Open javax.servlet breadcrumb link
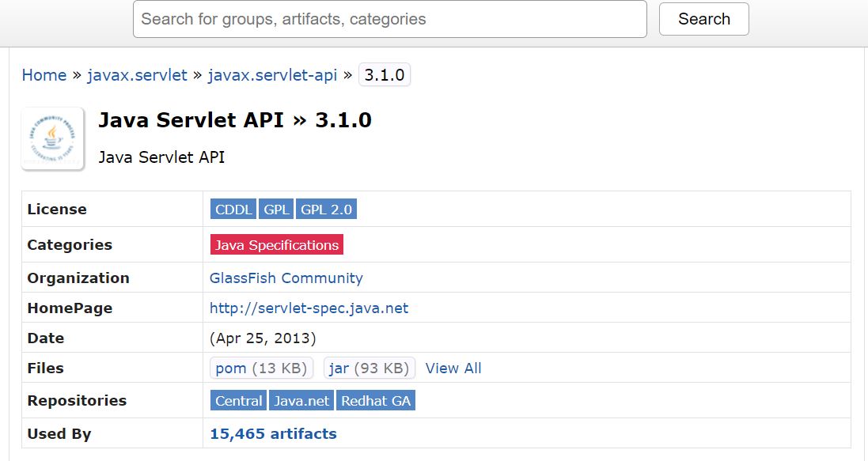The image size is (868, 461). click(x=138, y=74)
